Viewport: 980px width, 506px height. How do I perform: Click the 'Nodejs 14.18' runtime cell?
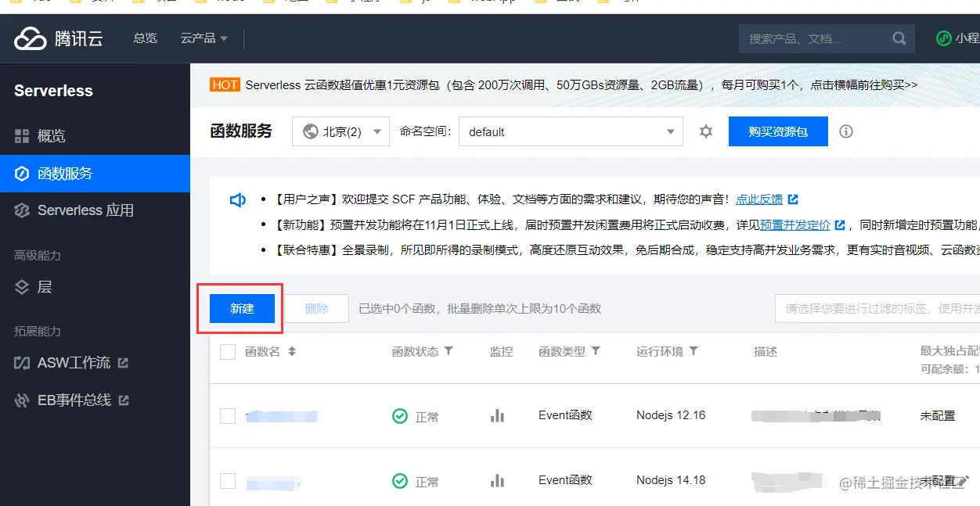click(x=671, y=480)
